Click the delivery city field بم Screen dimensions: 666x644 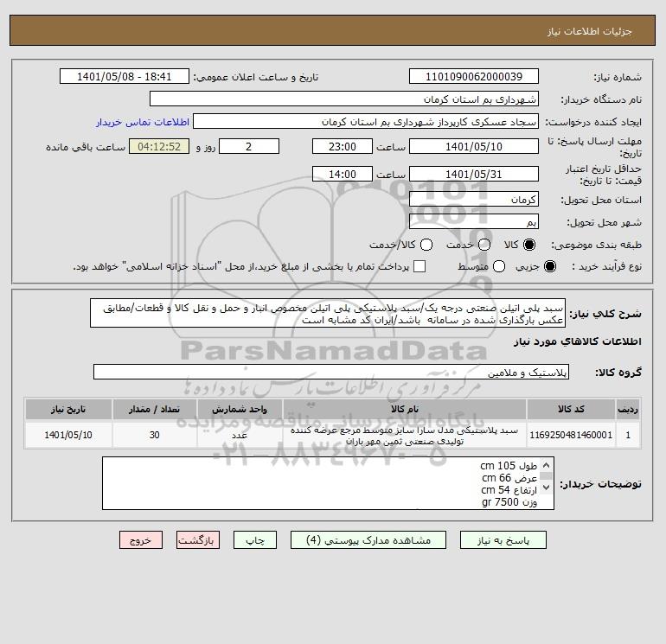(474, 221)
